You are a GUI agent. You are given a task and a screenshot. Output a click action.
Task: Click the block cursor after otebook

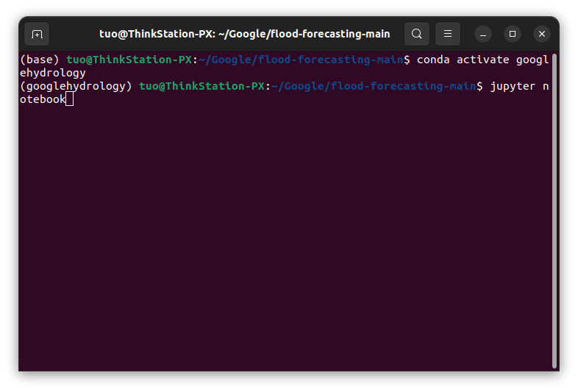[x=69, y=99]
